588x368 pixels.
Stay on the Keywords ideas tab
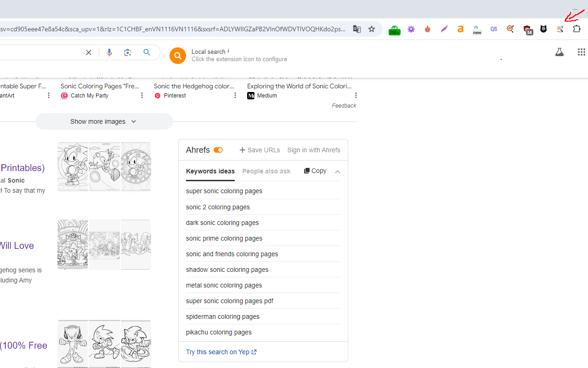tap(210, 171)
